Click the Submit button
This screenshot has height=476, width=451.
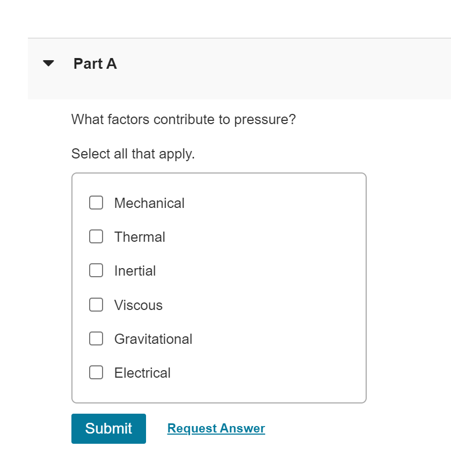point(108,428)
